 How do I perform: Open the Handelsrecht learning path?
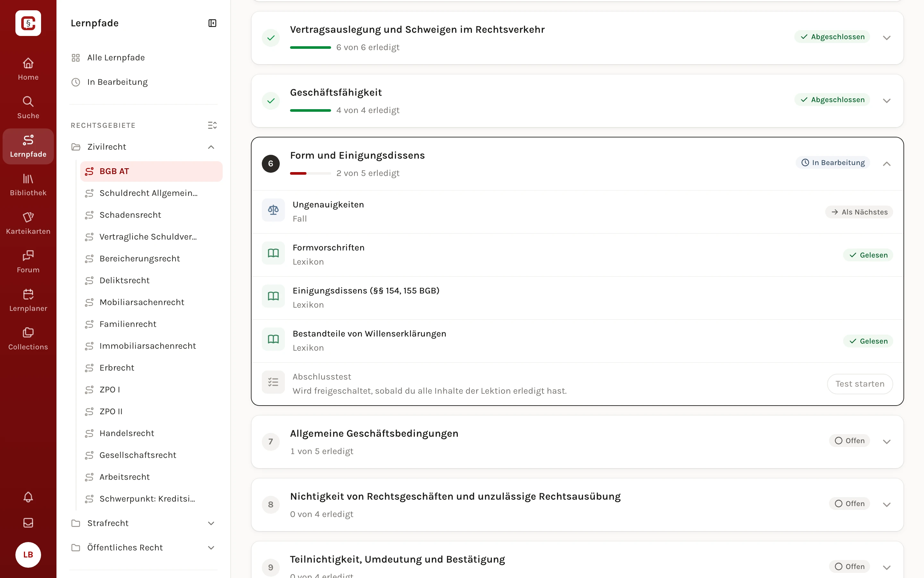click(x=151, y=433)
